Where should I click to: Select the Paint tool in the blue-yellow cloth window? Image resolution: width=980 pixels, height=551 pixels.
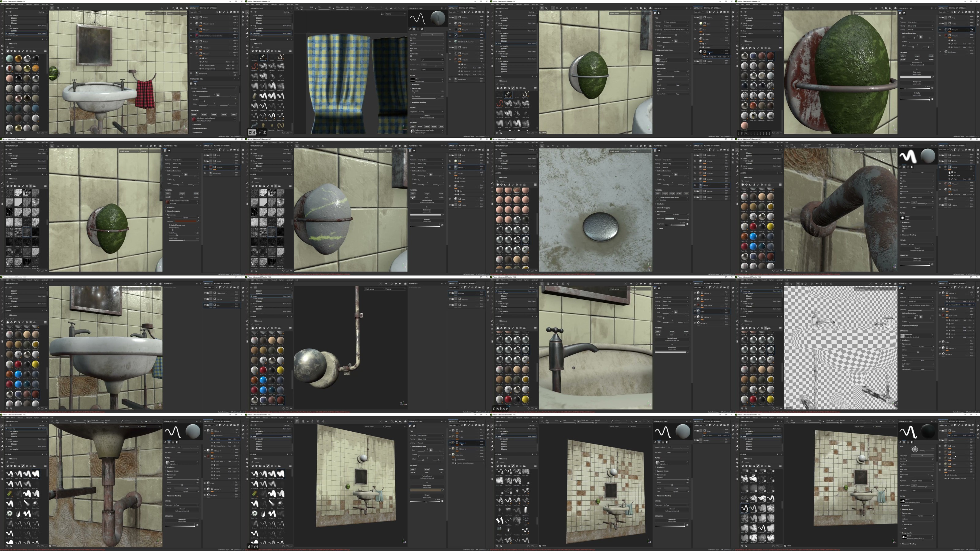click(x=247, y=12)
